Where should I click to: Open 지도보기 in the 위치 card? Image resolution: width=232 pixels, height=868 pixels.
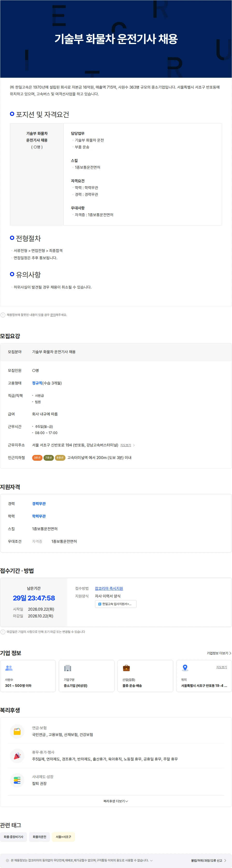[x=222, y=667]
